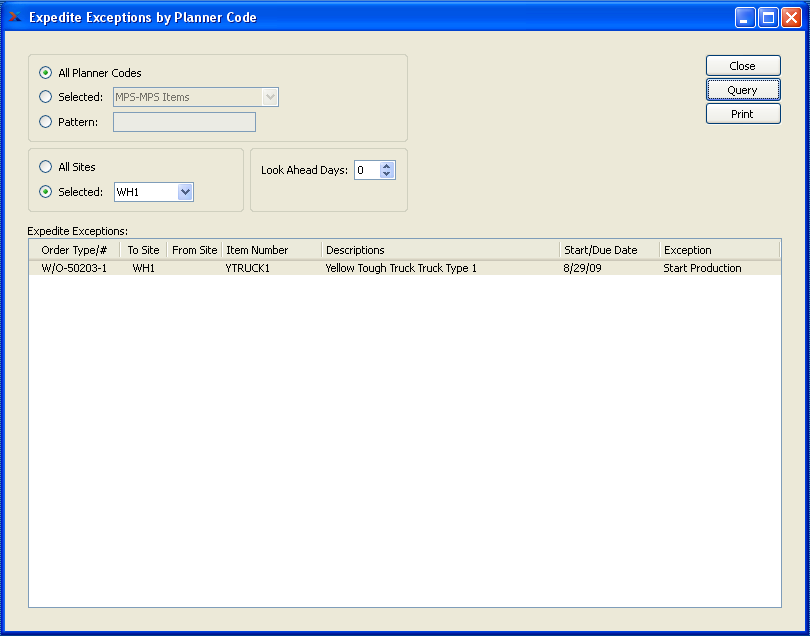Image resolution: width=810 pixels, height=636 pixels.
Task: Sort by To Site column header
Action: pyautogui.click(x=144, y=250)
